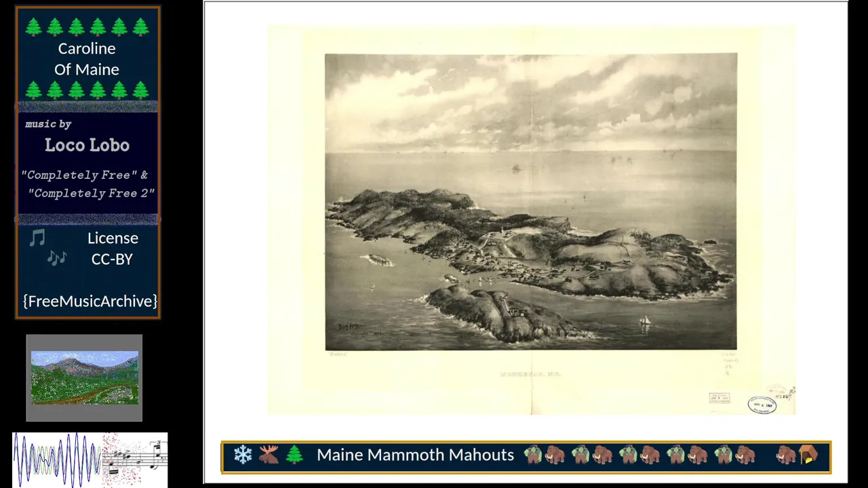Click the '{FreeMusicArchive}' text
The width and height of the screenshot is (868, 488).
click(90, 301)
